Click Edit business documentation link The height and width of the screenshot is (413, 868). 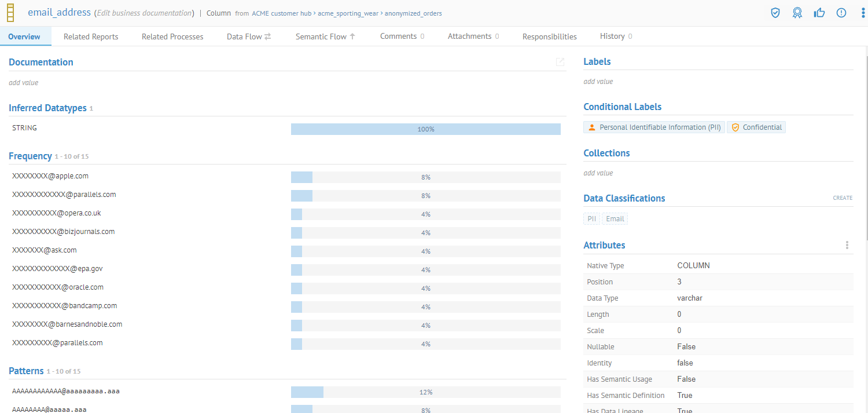[x=144, y=13]
